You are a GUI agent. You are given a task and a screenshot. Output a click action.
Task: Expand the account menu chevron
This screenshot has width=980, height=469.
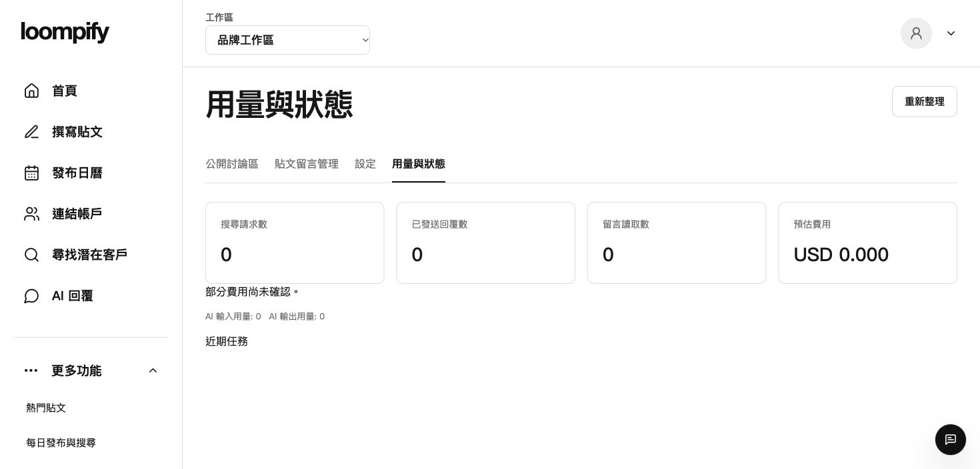951,33
